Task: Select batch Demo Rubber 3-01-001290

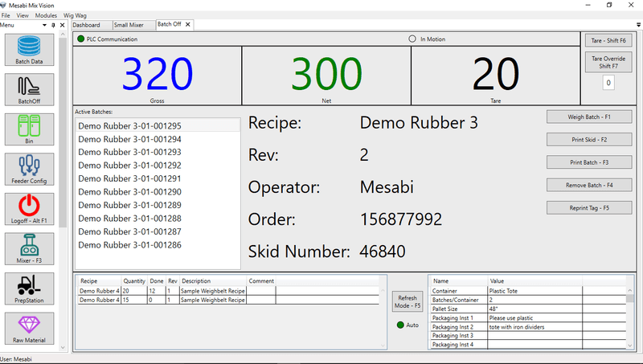Action: point(158,192)
